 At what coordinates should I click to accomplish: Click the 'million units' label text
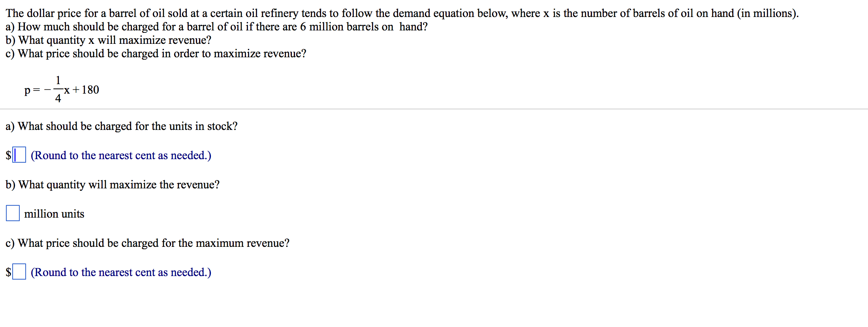coord(54,214)
